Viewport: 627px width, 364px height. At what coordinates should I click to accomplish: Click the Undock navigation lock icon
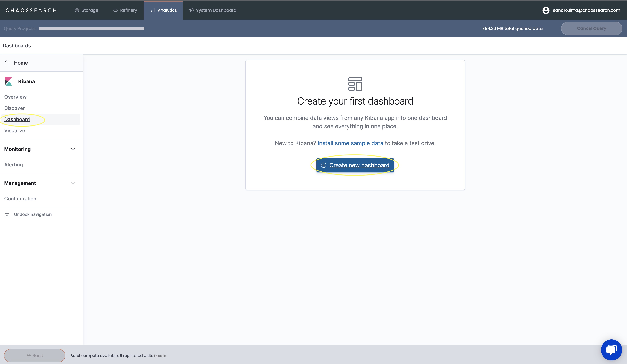[7, 214]
